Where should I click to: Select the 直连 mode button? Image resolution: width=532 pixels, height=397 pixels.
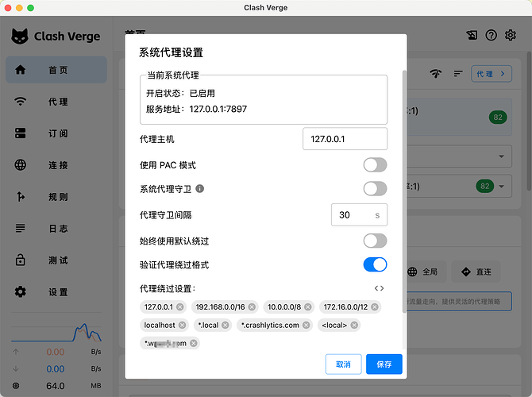476,272
